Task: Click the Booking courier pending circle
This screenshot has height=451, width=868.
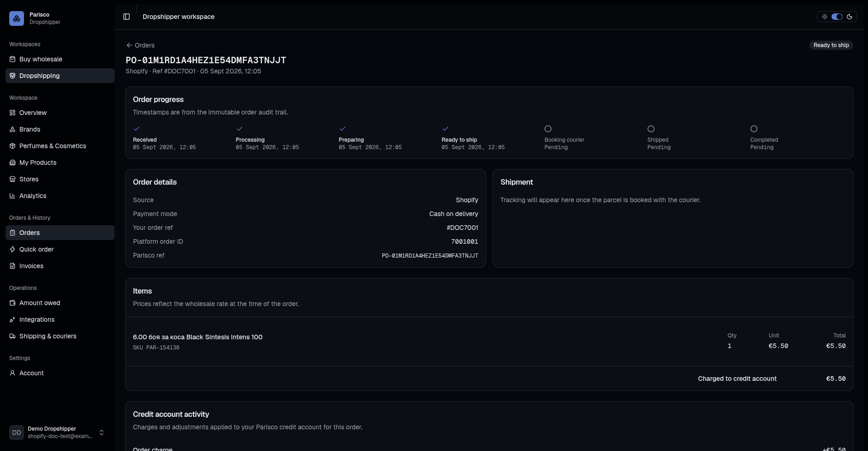Action: coord(548,129)
